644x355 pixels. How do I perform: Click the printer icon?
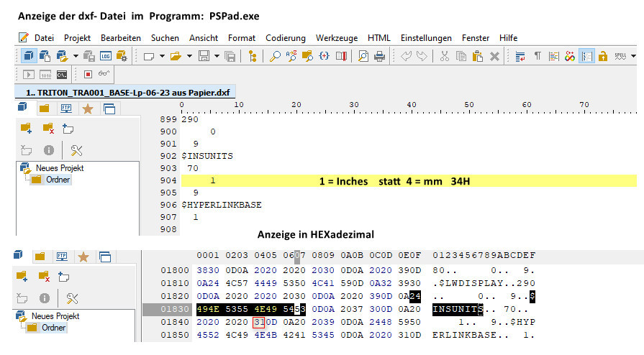coord(379,56)
